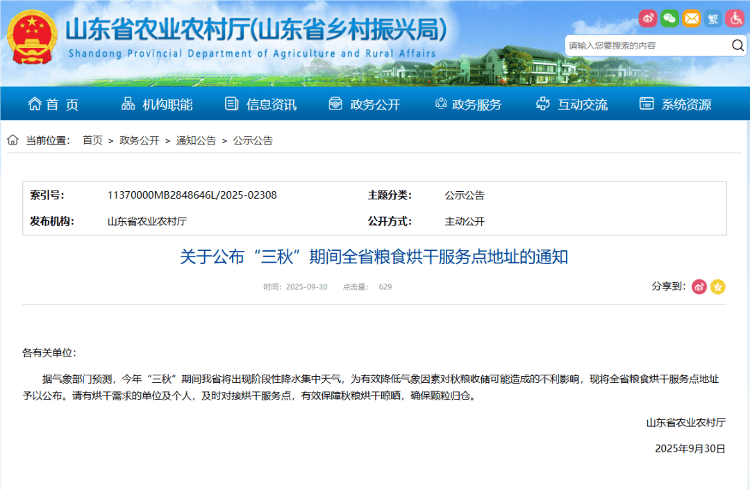The image size is (750, 490).
Task: Open the 通知公告 breadcrumb link
Action: [x=196, y=141]
